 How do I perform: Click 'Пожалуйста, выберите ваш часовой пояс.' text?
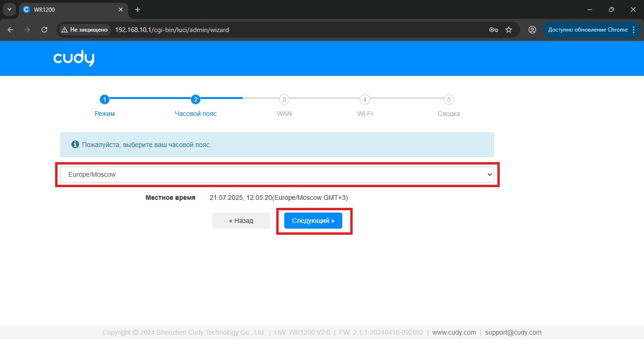[x=147, y=145]
